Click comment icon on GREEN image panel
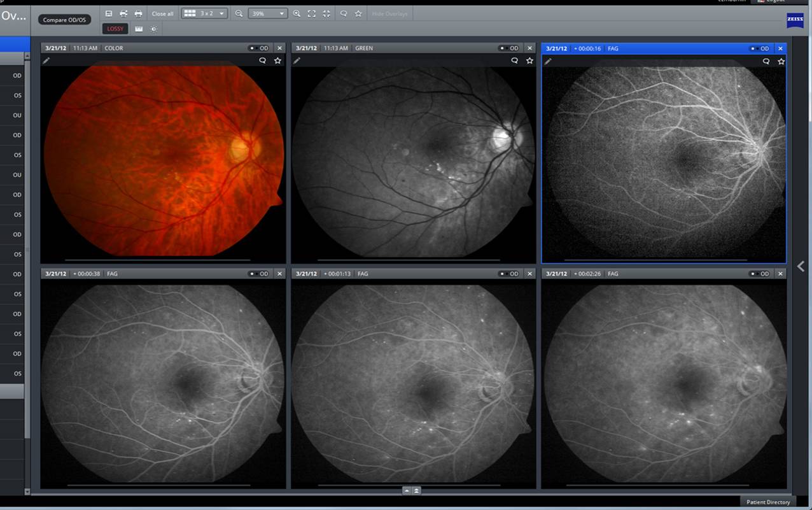This screenshot has width=812, height=510. coord(514,60)
